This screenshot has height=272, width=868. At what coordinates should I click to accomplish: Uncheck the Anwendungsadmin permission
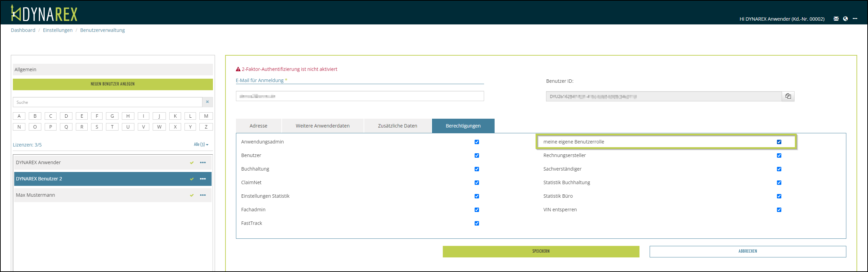[x=477, y=142]
